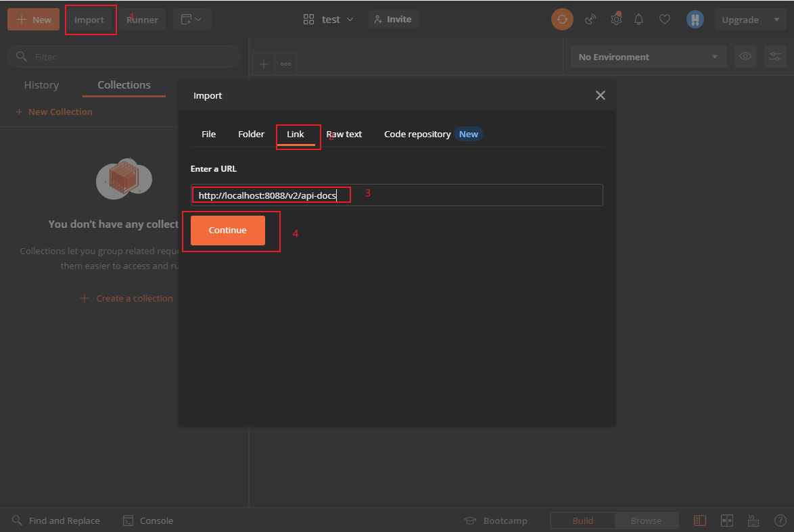Open the tab options ellipsis
This screenshot has width=794, height=532.
[x=285, y=64]
